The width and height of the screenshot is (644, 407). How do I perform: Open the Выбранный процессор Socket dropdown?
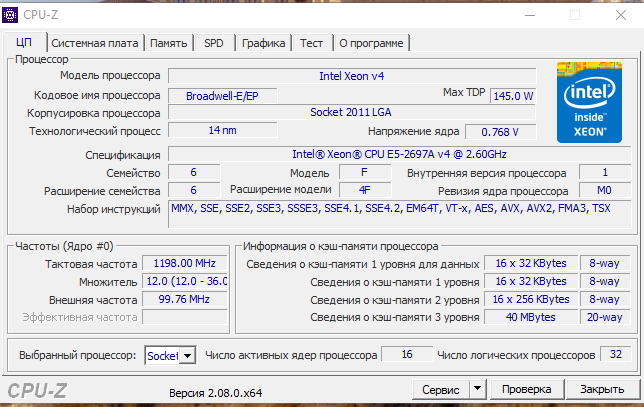170,355
